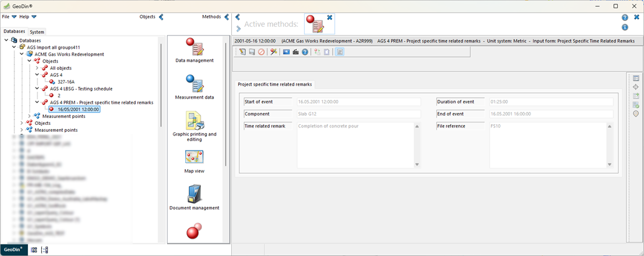The width and height of the screenshot is (644, 256).
Task: Click the blue help question mark in toolbar
Action: [x=305, y=52]
